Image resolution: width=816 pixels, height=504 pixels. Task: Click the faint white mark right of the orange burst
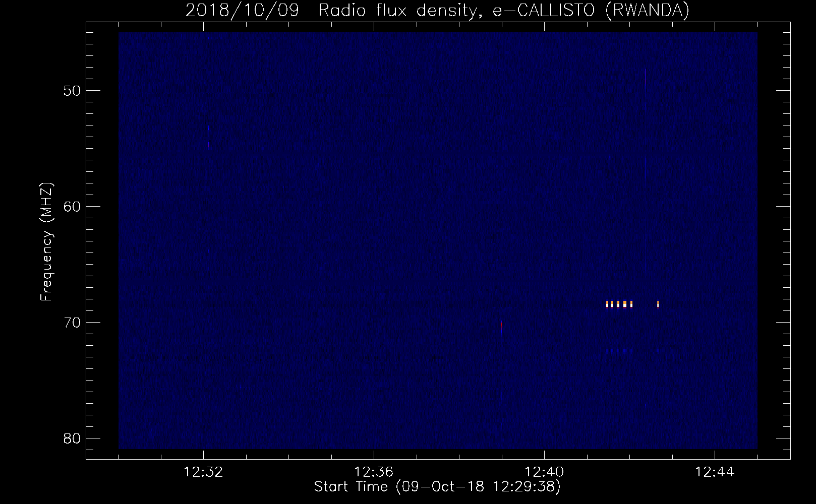[658, 304]
